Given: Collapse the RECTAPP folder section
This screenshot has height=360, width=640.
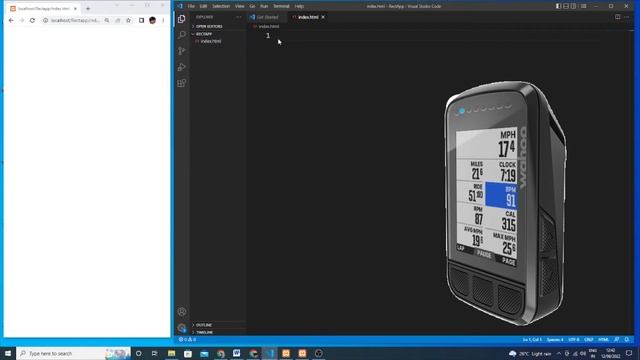Looking at the screenshot, I should (218, 34).
